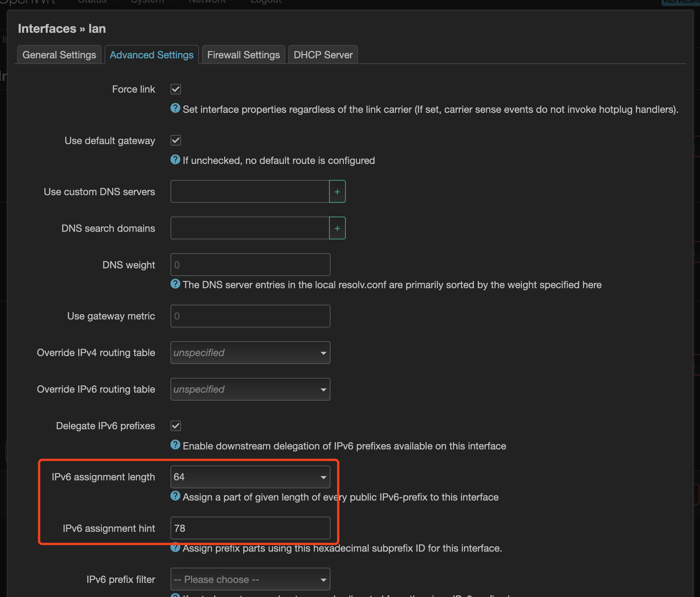Click help icon under DNS weight field

coord(175,284)
